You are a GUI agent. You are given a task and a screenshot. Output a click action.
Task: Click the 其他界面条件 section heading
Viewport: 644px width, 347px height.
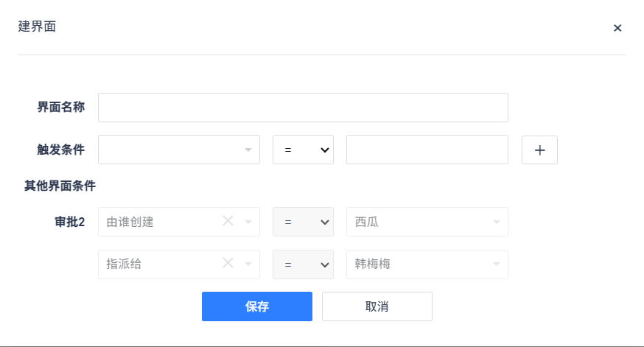[60, 186]
